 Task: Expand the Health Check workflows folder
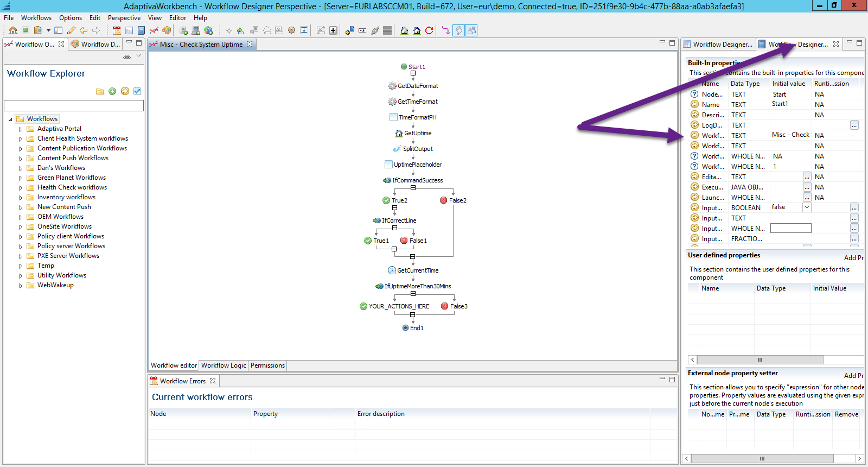(21, 188)
